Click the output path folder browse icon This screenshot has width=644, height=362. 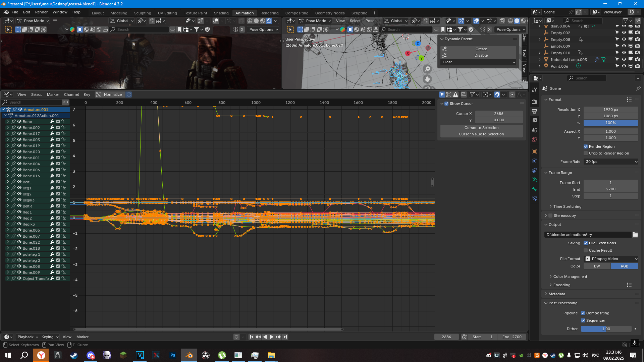point(635,235)
